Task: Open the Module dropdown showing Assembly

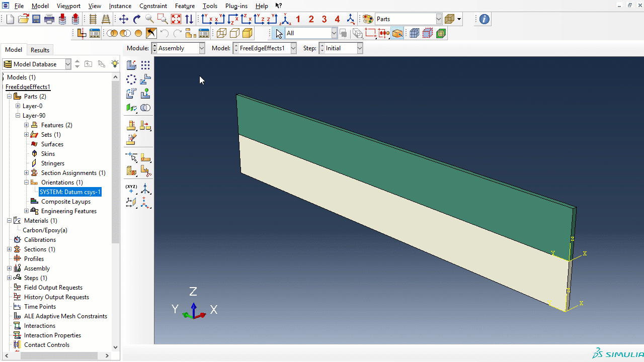Action: [179, 48]
